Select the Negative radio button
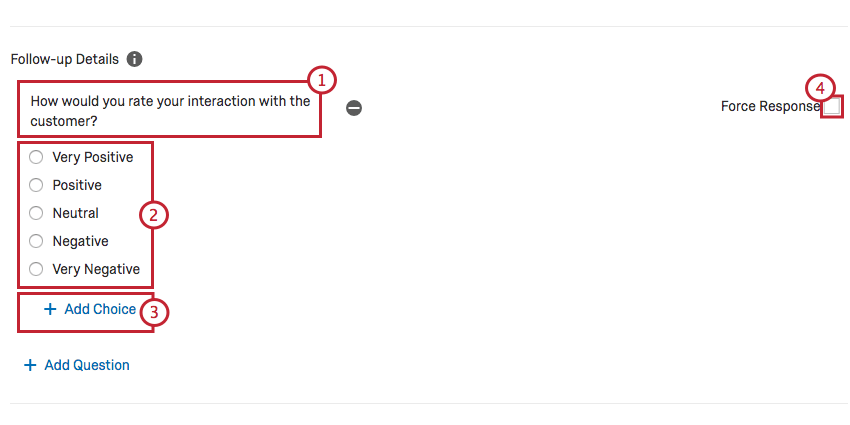This screenshot has width=850, height=425. coord(37,241)
